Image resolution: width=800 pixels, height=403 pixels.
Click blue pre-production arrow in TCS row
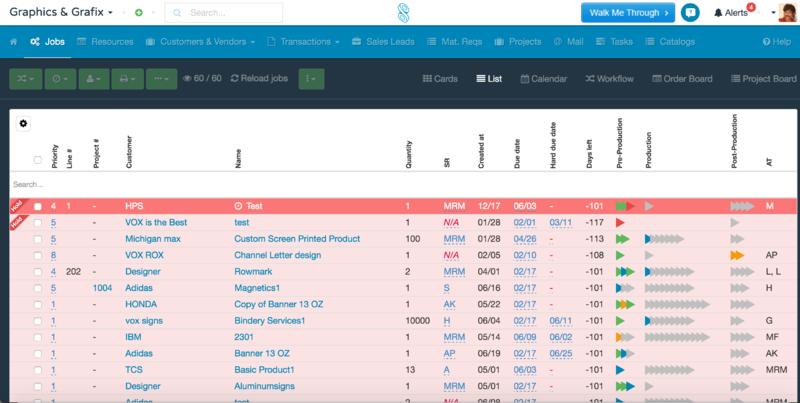[620, 370]
